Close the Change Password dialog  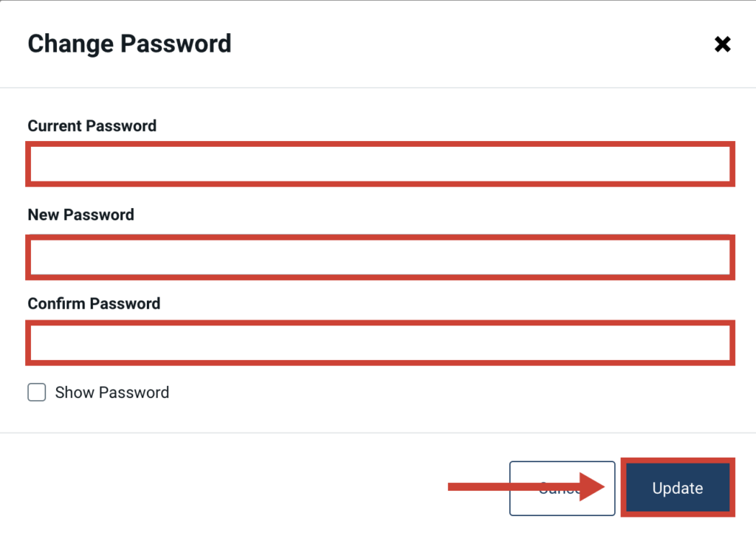722,44
